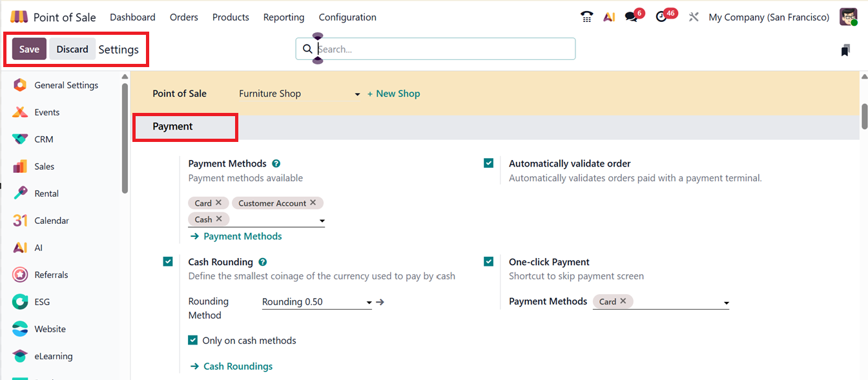Click the Payment Methods help question icon
This screenshot has width=868, height=380.
pyautogui.click(x=276, y=164)
